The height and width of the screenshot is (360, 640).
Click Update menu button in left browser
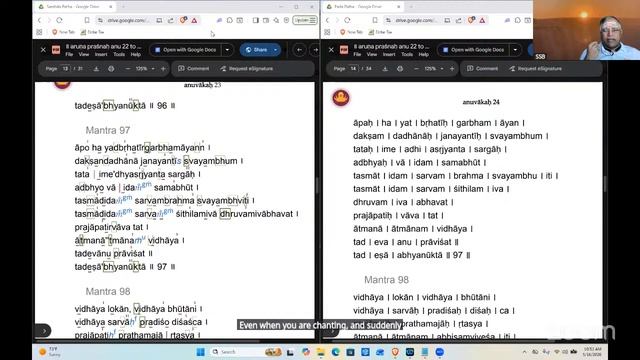tap(305, 20)
